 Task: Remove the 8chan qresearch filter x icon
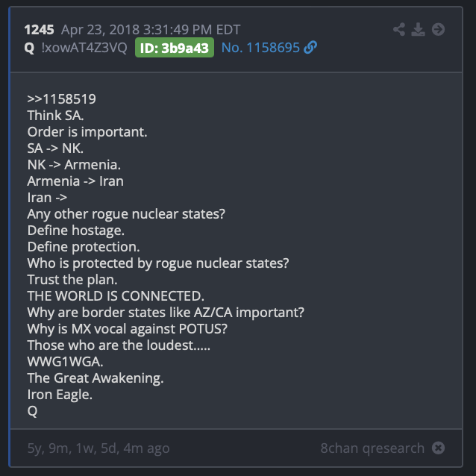pos(438,448)
